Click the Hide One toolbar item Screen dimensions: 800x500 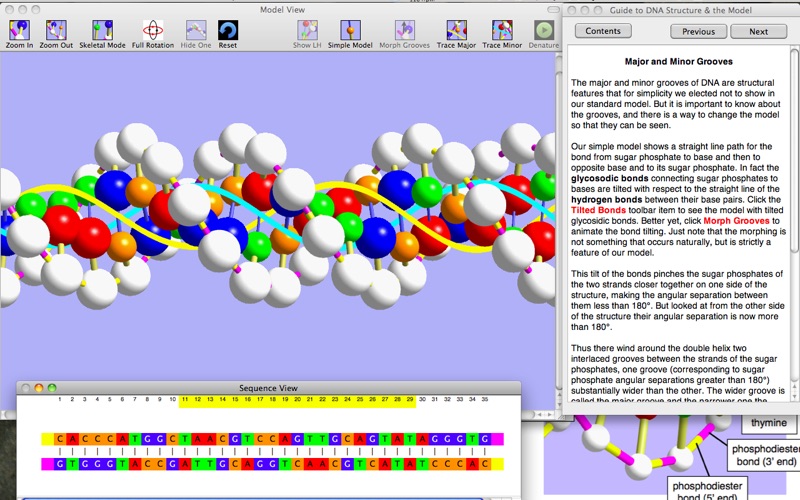196,34
